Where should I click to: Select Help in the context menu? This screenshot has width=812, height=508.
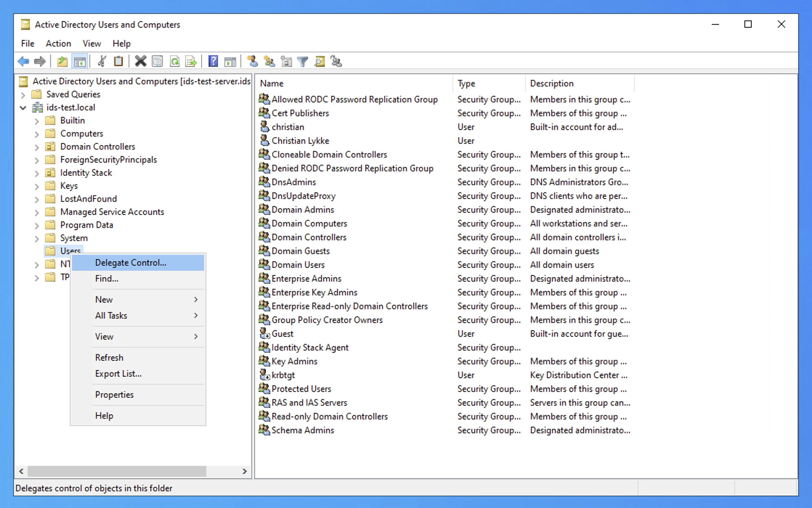pyautogui.click(x=138, y=415)
